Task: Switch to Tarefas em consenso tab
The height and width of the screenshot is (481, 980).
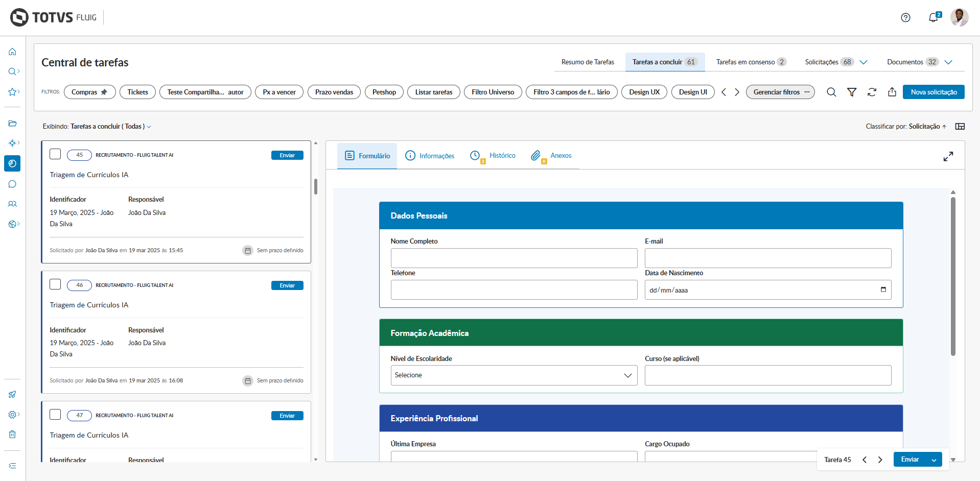Action: 751,62
